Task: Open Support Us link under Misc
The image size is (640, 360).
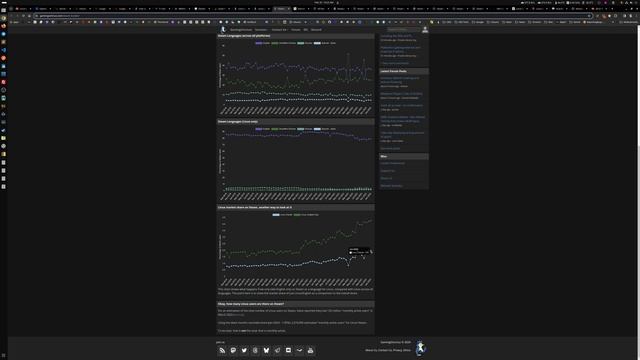Action: pyautogui.click(x=388, y=171)
